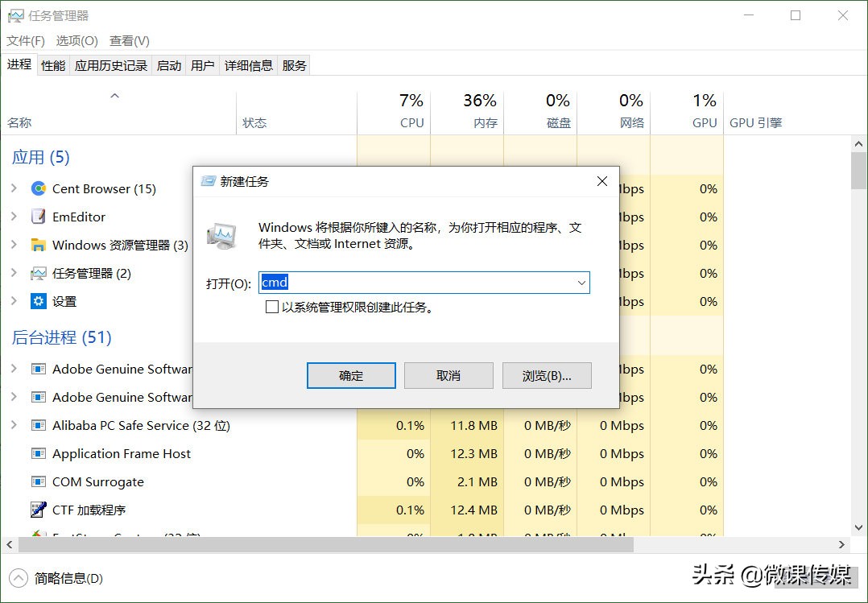
Task: Switch to the 性能 tab
Action: (x=52, y=65)
